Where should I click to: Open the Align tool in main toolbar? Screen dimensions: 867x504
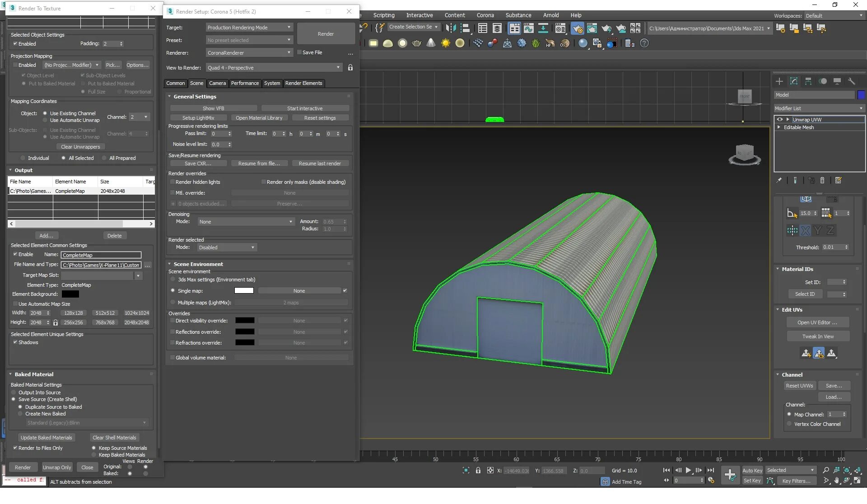pyautogui.click(x=466, y=28)
